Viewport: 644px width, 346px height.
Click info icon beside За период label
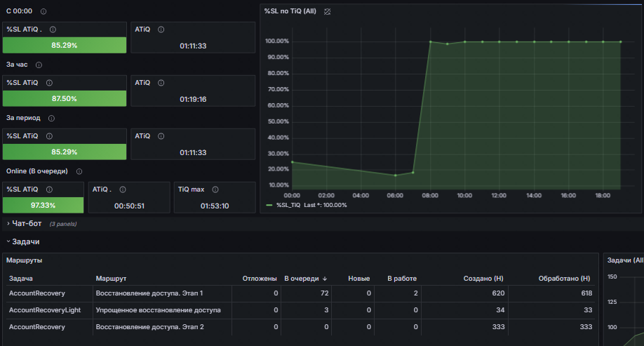pyautogui.click(x=51, y=119)
